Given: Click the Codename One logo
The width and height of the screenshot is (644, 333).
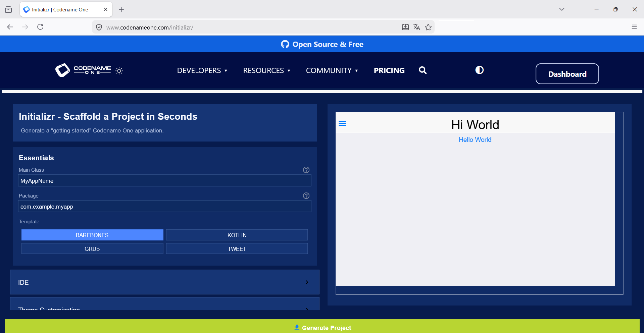Looking at the screenshot, I should (x=83, y=70).
